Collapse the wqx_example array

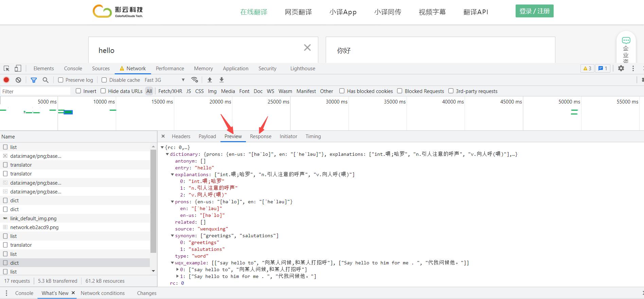pos(173,263)
